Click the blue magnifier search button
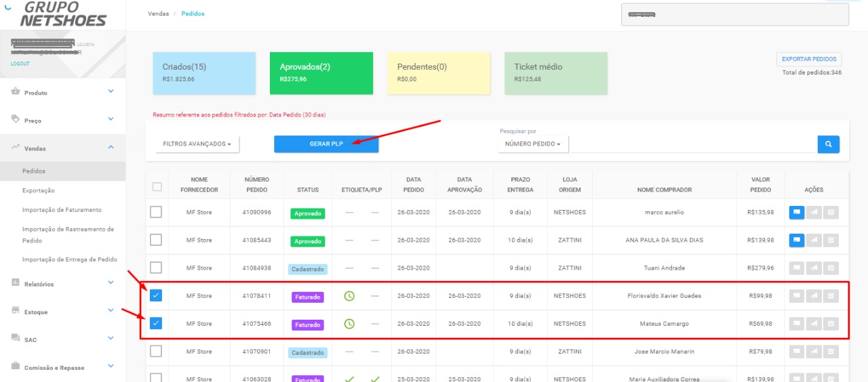The image size is (868, 382). pyautogui.click(x=828, y=144)
